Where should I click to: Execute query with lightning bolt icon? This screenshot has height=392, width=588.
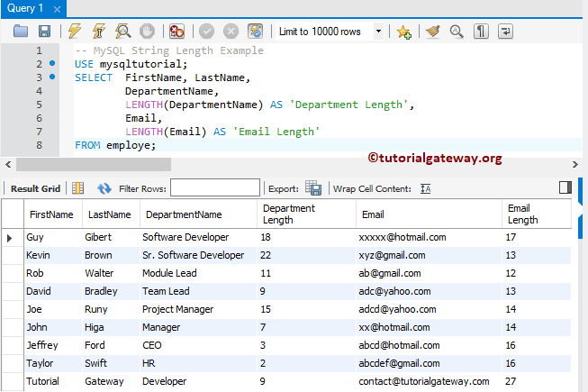click(x=74, y=32)
